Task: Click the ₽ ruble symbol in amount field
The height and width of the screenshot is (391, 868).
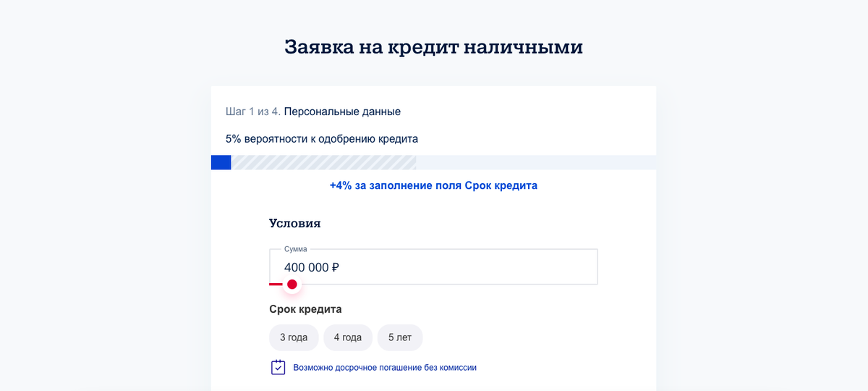Action: point(336,267)
